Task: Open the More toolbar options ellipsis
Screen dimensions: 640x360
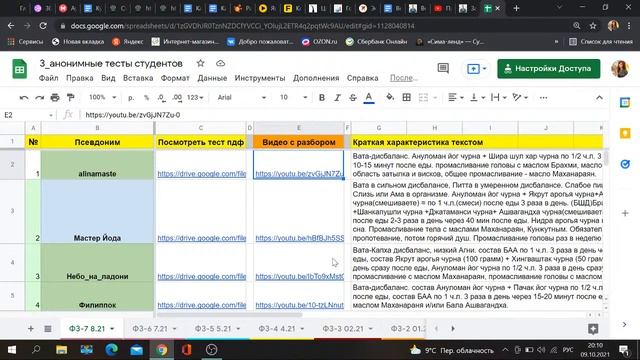Action: 543,98
